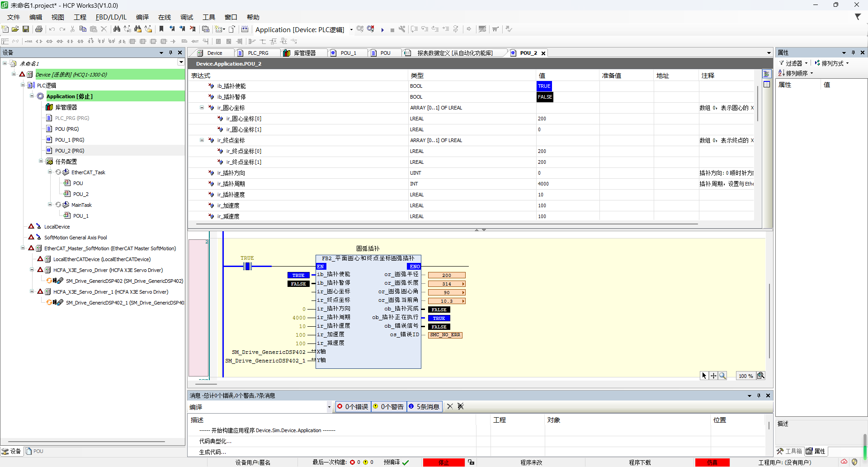This screenshot has height=467, width=868.
Task: Choose the pointer selection tool in editor
Action: pos(704,376)
